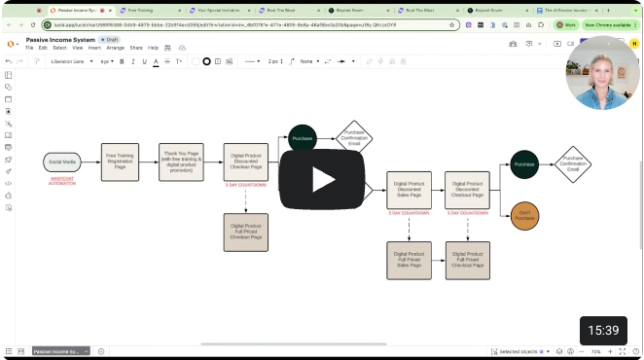644x360 pixels.
Task: Open the Share menu
Action: coord(136,48)
